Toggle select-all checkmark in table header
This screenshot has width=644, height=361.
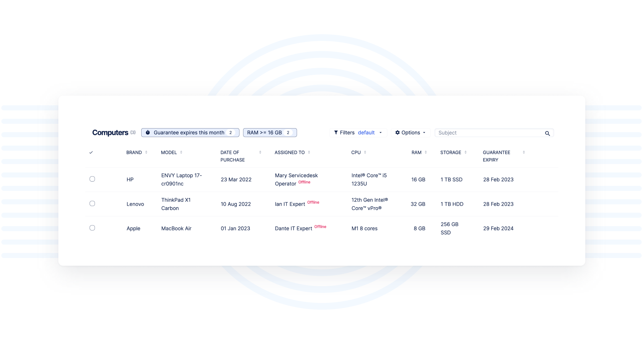91,153
